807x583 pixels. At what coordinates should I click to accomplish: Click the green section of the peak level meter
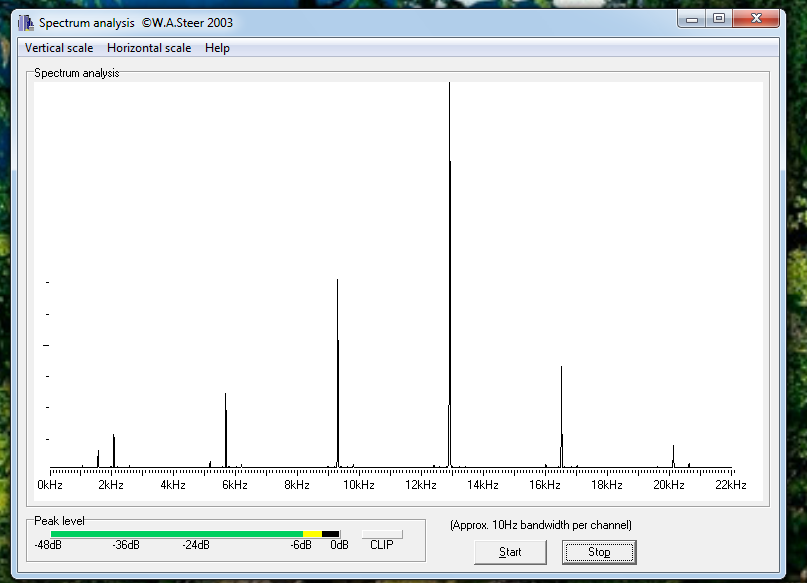[176, 535]
